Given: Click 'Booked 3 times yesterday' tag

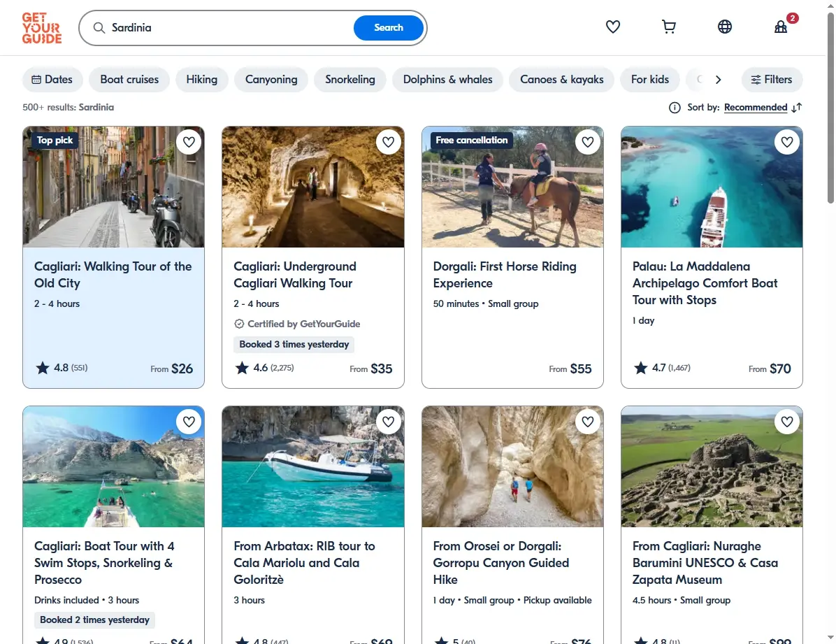Looking at the screenshot, I should tap(294, 345).
